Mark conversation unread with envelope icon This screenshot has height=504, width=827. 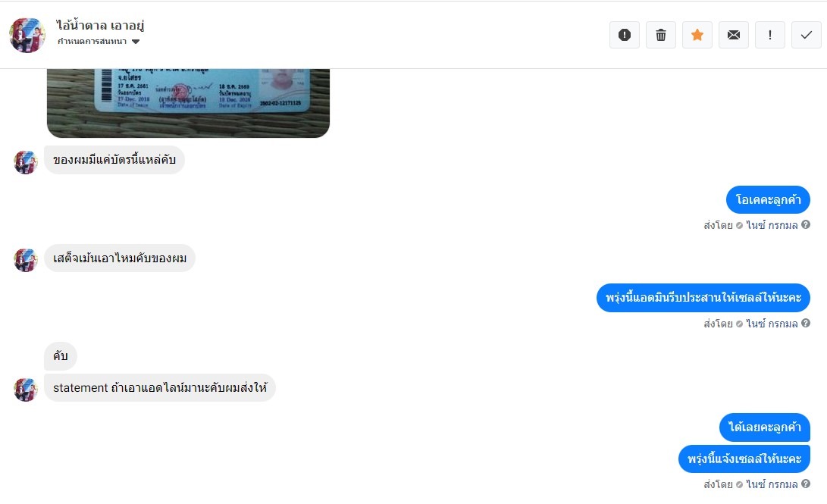point(734,35)
